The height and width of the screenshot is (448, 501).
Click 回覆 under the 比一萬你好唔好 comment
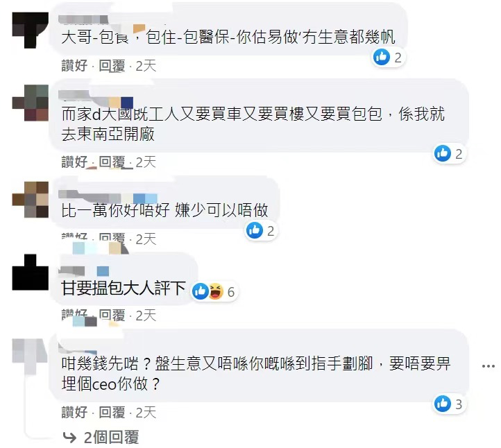tap(112, 238)
